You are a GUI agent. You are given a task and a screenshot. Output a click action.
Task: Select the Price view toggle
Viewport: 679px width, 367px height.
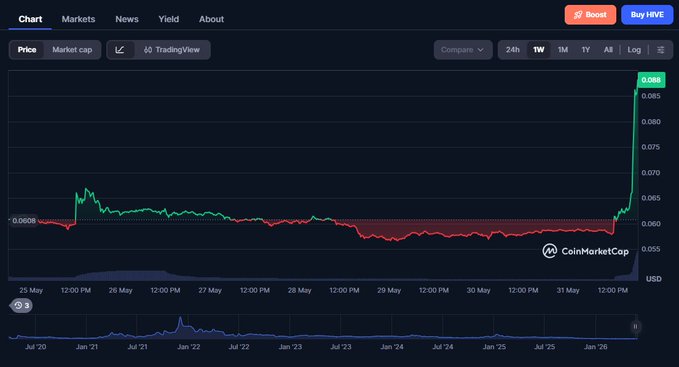(27, 50)
